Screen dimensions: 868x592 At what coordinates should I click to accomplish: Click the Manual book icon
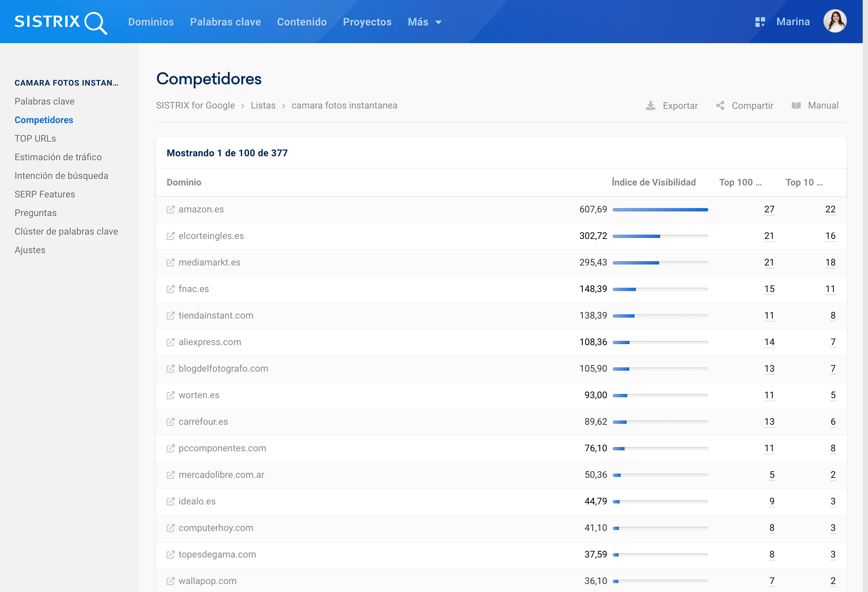(796, 106)
